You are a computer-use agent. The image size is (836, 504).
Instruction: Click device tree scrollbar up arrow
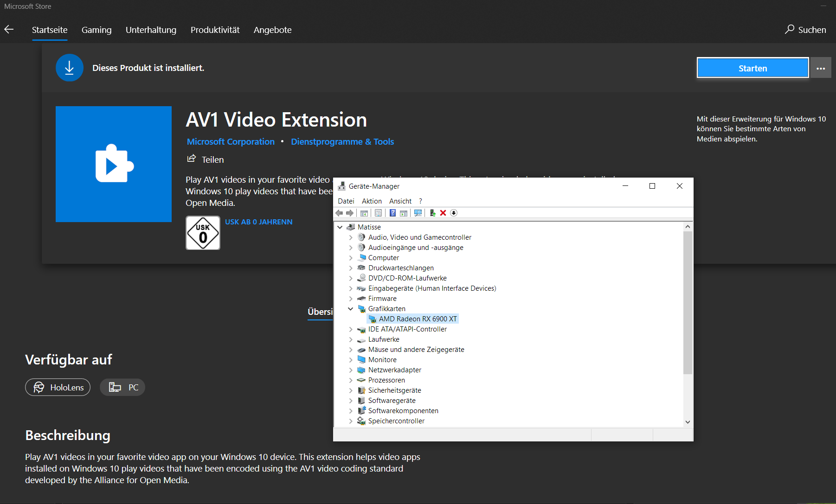coord(688,227)
